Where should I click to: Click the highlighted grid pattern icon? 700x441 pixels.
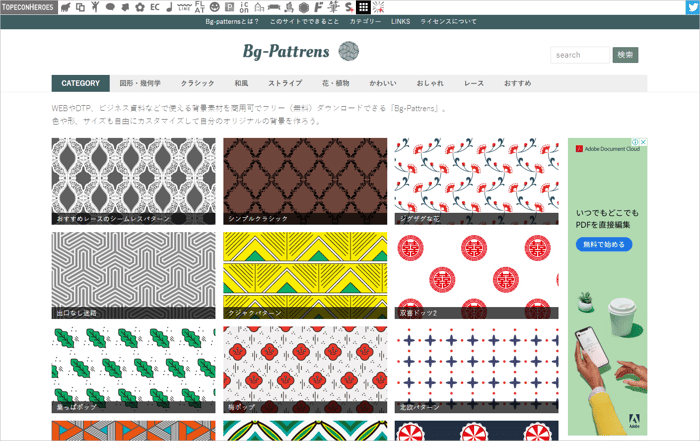[363, 7]
